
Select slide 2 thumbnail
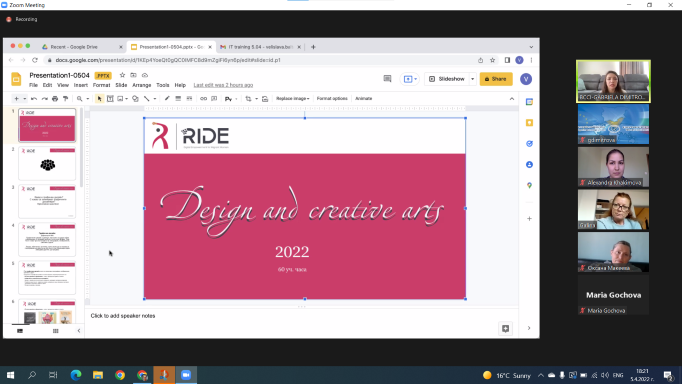(47, 164)
